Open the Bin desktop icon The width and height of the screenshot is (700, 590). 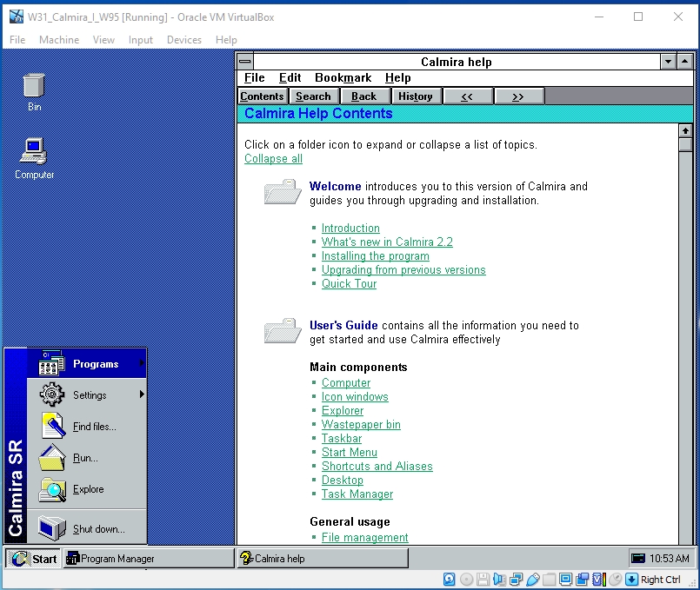click(x=34, y=91)
